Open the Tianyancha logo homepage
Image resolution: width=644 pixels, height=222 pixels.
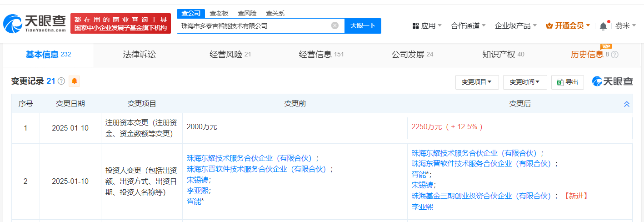pos(35,23)
